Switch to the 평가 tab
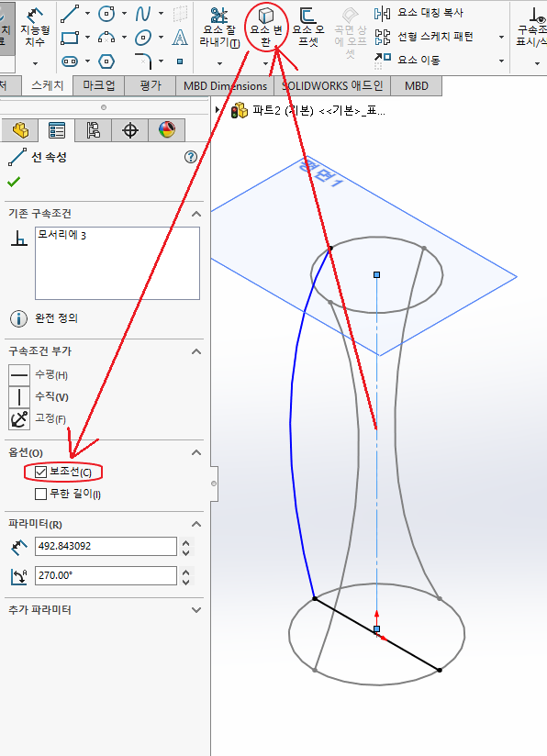The width and height of the screenshot is (547, 756). tap(151, 85)
